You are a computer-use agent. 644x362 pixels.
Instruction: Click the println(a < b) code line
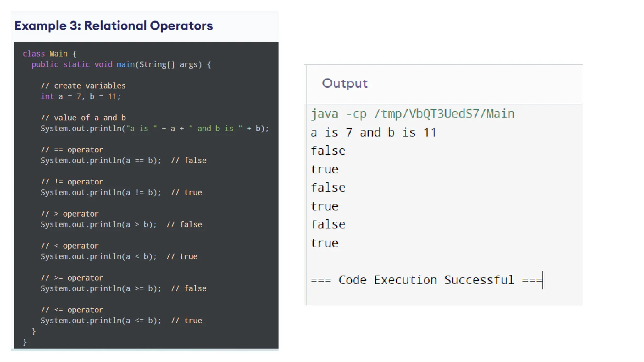pyautogui.click(x=98, y=257)
